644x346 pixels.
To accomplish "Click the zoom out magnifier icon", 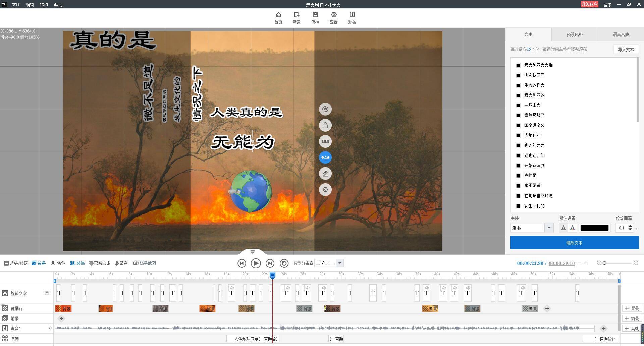I will (x=599, y=263).
